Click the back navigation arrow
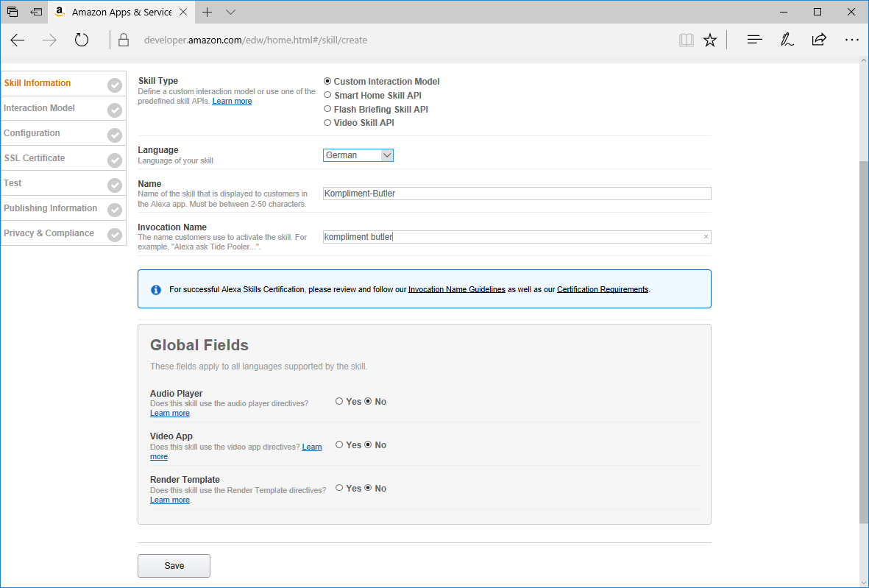 (x=18, y=40)
